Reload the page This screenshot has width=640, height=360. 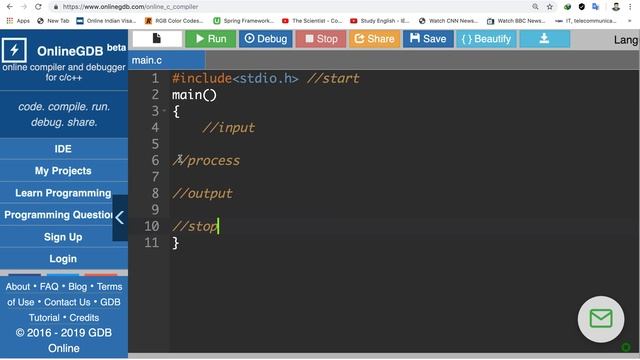click(x=38, y=7)
